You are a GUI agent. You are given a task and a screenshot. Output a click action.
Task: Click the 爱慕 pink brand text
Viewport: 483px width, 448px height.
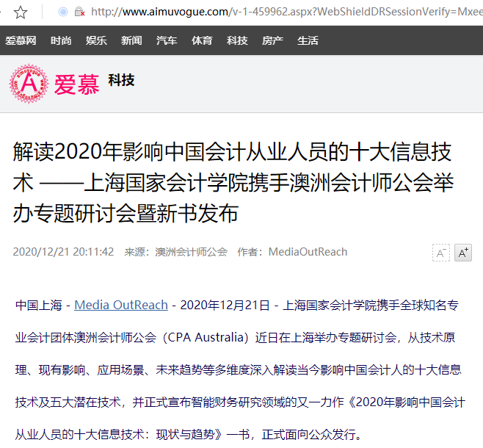tap(76, 84)
